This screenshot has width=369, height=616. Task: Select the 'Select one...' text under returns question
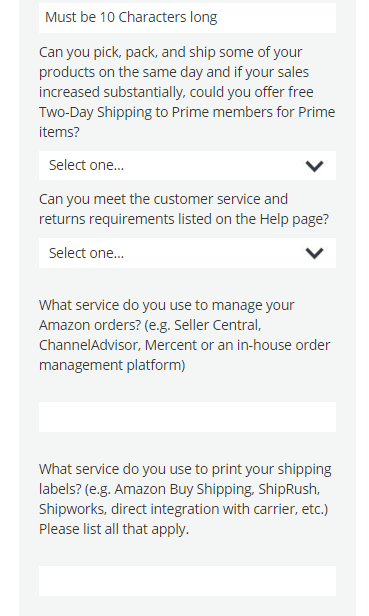(x=86, y=253)
